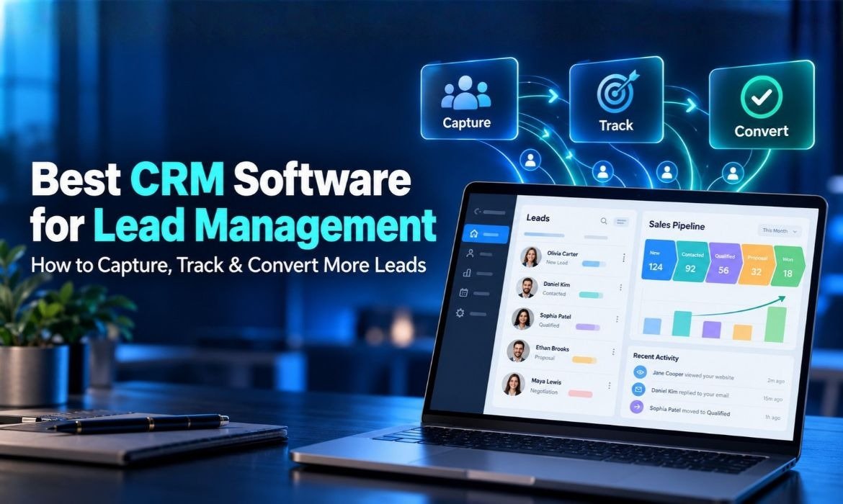
Task: Click the arrow icon beside Sophia Patel activity
Action: pyautogui.click(x=636, y=407)
